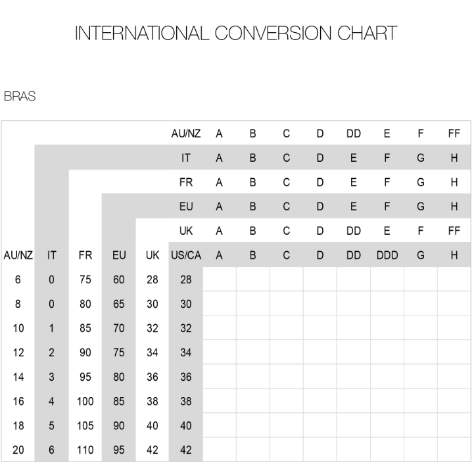The image size is (474, 476).
Task: Click the FR row label in cup table
Action: coord(186,182)
